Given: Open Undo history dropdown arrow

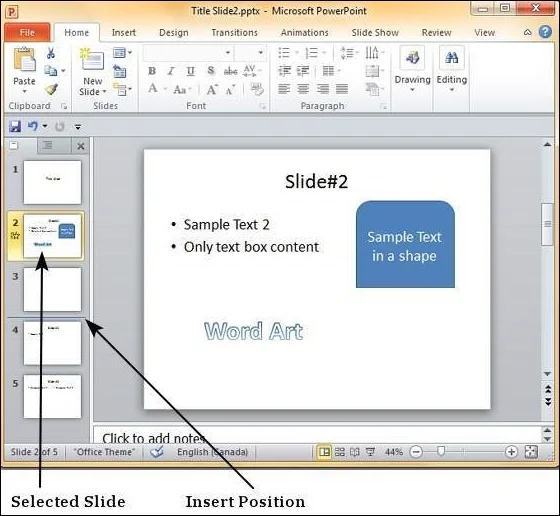Looking at the screenshot, I should 45,126.
